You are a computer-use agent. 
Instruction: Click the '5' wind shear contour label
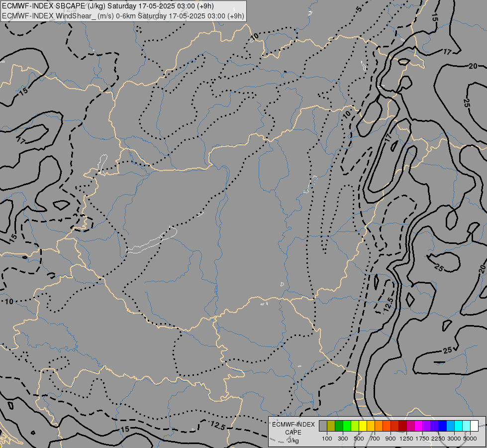[x=359, y=9]
